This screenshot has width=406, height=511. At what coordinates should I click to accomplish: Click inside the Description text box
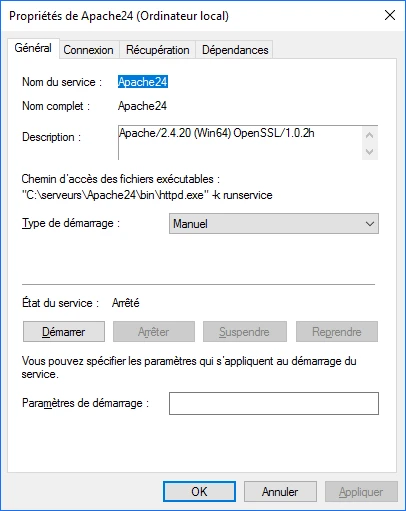240,143
